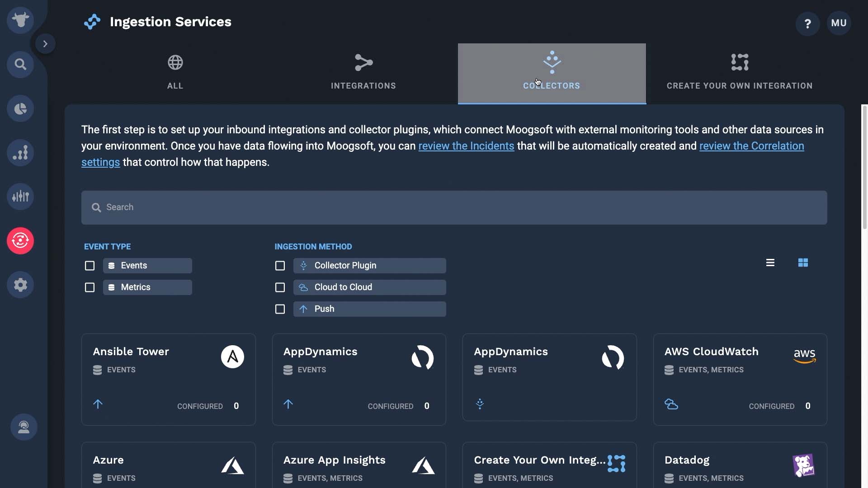This screenshot has width=868, height=488.
Task: Click the Azure card logo icon
Action: [232, 465]
